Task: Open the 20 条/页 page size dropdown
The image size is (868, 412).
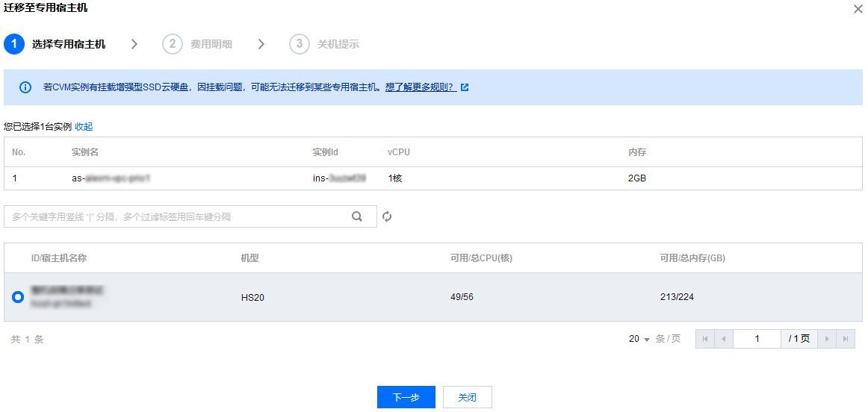Action: (639, 339)
